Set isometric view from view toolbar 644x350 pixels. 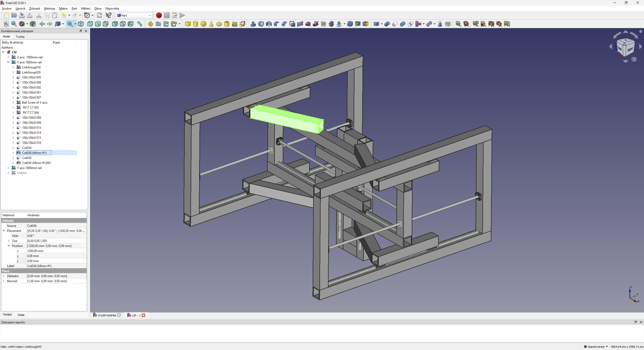coord(80,24)
